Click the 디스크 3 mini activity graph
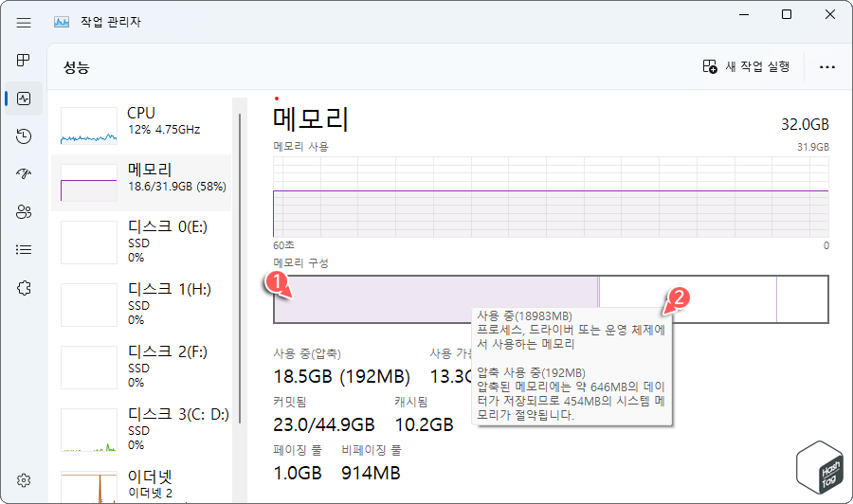Image resolution: width=853 pixels, height=504 pixels. 89,430
